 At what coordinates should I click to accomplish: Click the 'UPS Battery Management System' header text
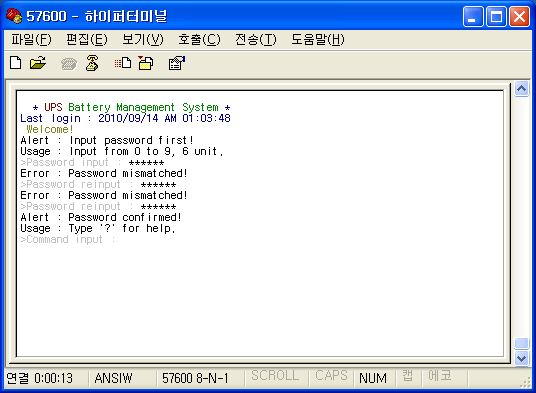click(x=131, y=107)
